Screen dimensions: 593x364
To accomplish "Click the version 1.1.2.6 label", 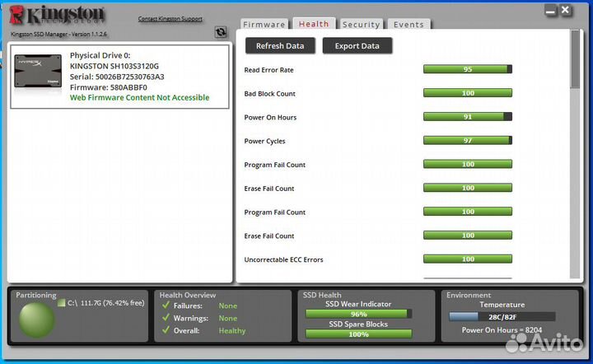I will click(x=59, y=34).
